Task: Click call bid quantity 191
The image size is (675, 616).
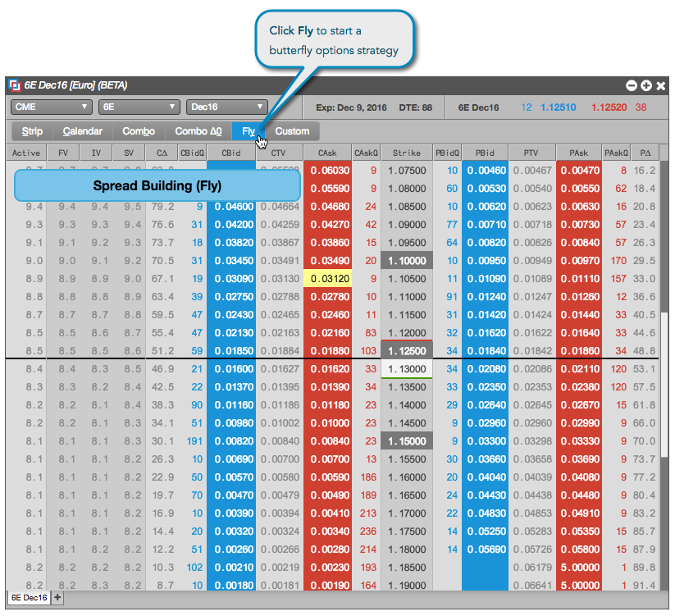Action: 194,441
